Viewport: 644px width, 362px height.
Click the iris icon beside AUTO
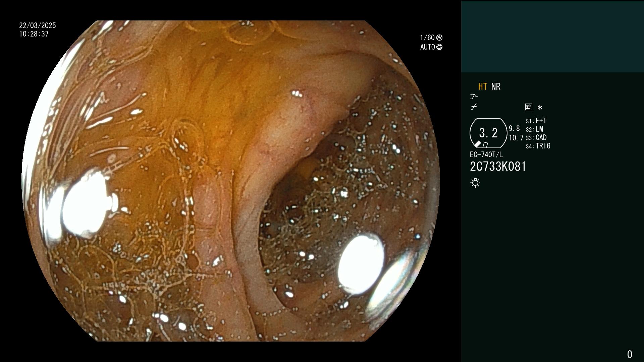pos(439,47)
